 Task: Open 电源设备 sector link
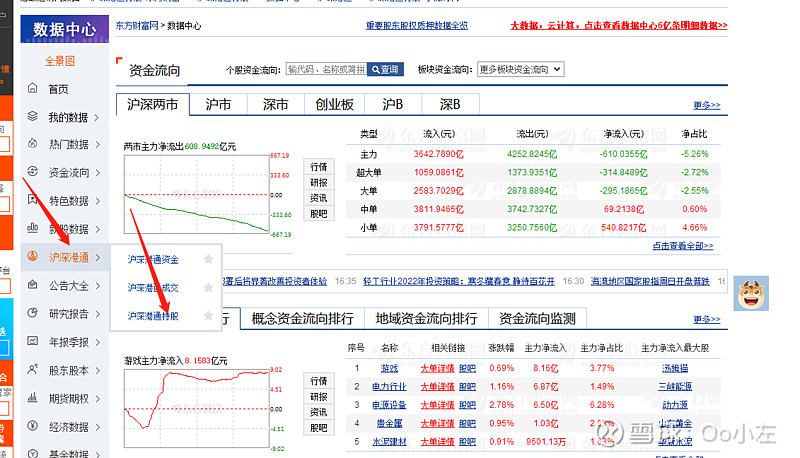tap(389, 405)
